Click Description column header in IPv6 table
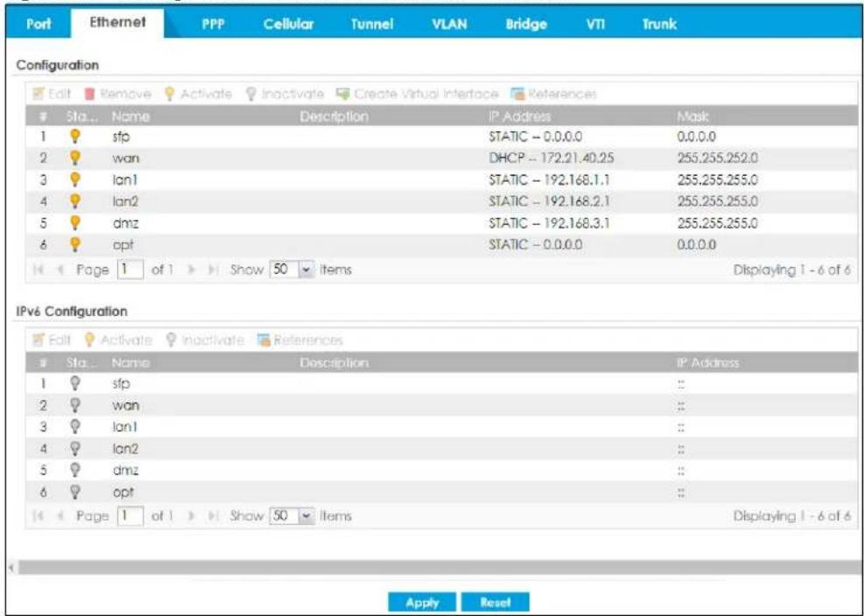This screenshot has width=864, height=616. point(334,362)
